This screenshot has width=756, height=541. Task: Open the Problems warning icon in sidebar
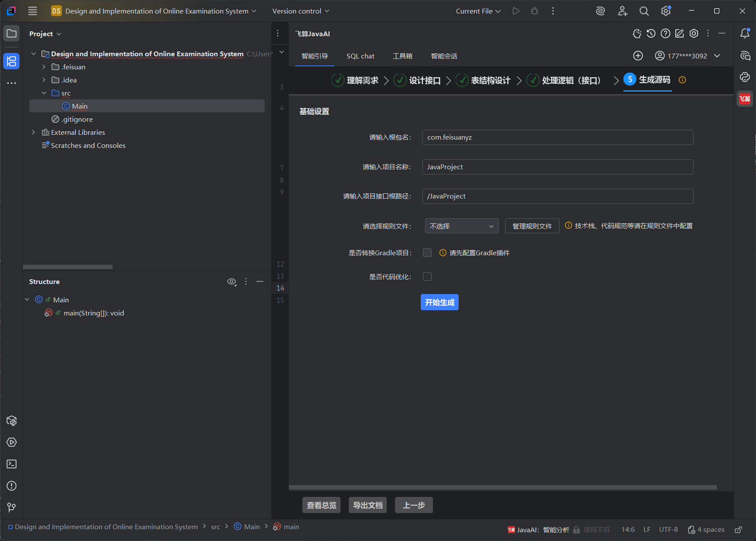click(x=12, y=486)
